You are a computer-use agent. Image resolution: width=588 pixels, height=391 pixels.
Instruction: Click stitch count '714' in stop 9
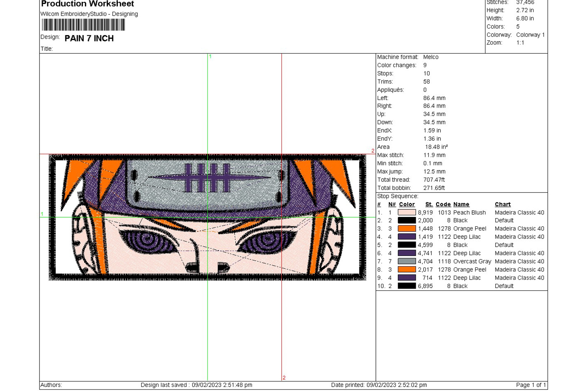427,278
